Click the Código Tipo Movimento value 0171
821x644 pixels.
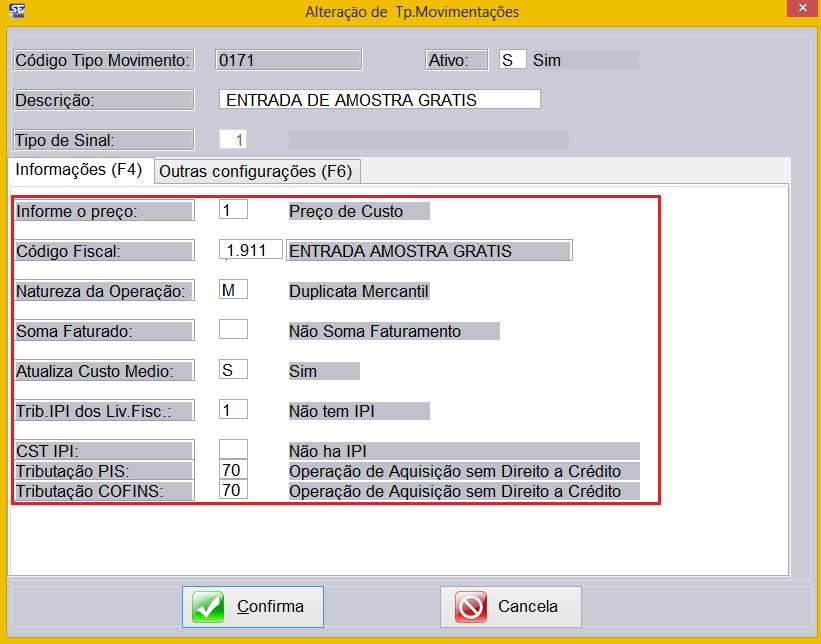tap(288, 60)
